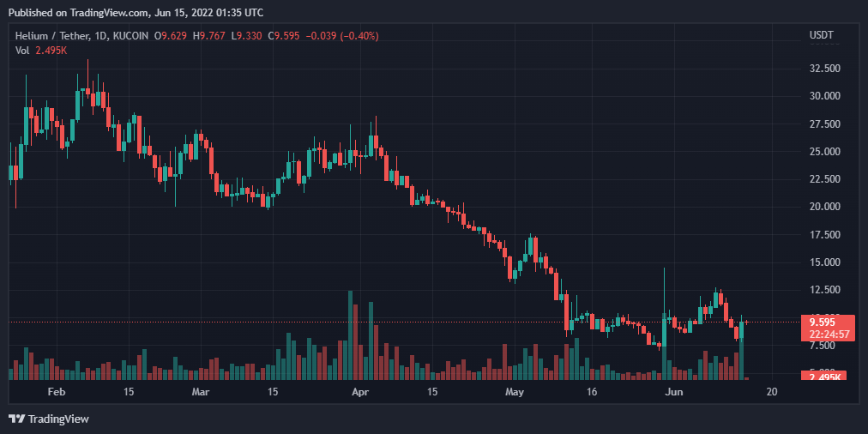The height and width of the screenshot is (434, 868).
Task: Click the TradingView wordmark at bottom
Action: coord(57,419)
